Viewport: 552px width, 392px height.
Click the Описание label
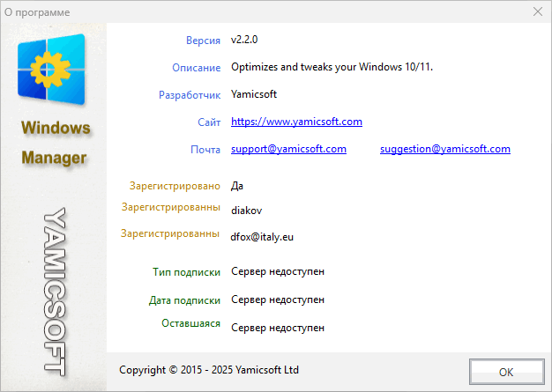(x=196, y=68)
